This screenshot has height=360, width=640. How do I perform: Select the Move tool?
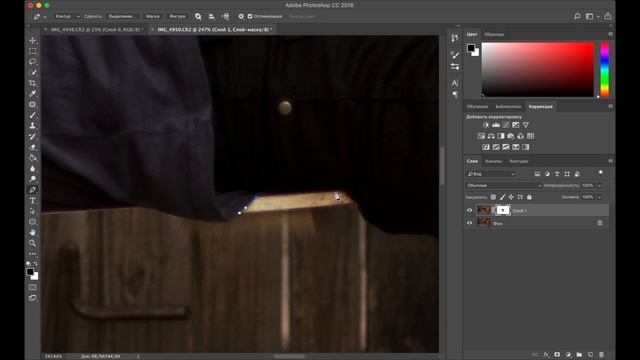tap(32, 40)
